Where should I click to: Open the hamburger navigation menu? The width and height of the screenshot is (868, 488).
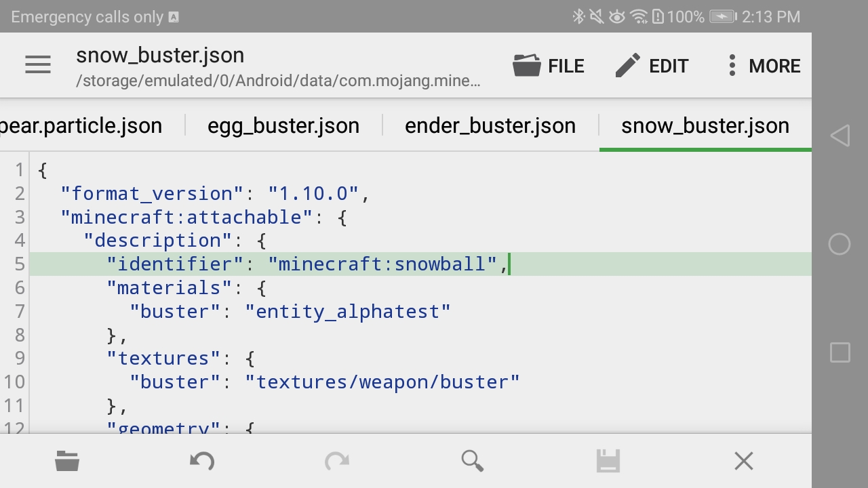(x=38, y=65)
